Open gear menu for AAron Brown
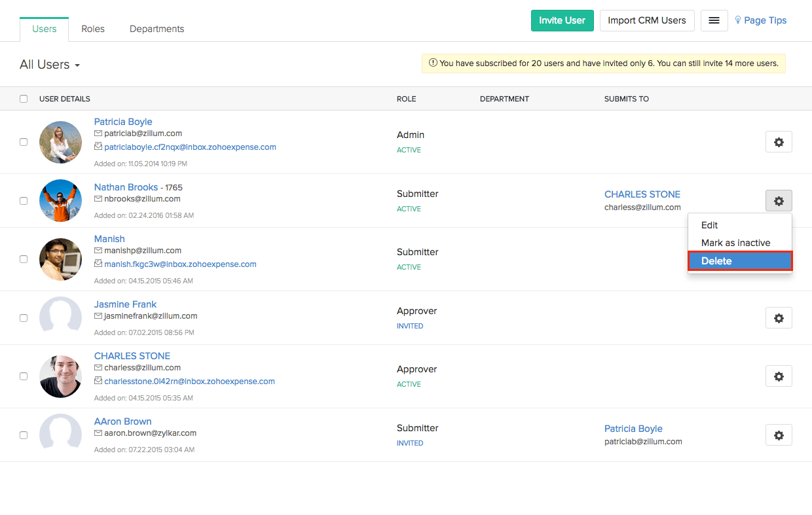Image resolution: width=812 pixels, height=515 pixels. 779,435
